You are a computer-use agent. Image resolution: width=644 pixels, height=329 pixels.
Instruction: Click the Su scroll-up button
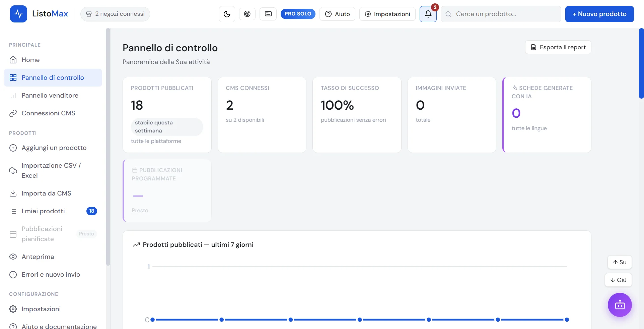pos(620,262)
